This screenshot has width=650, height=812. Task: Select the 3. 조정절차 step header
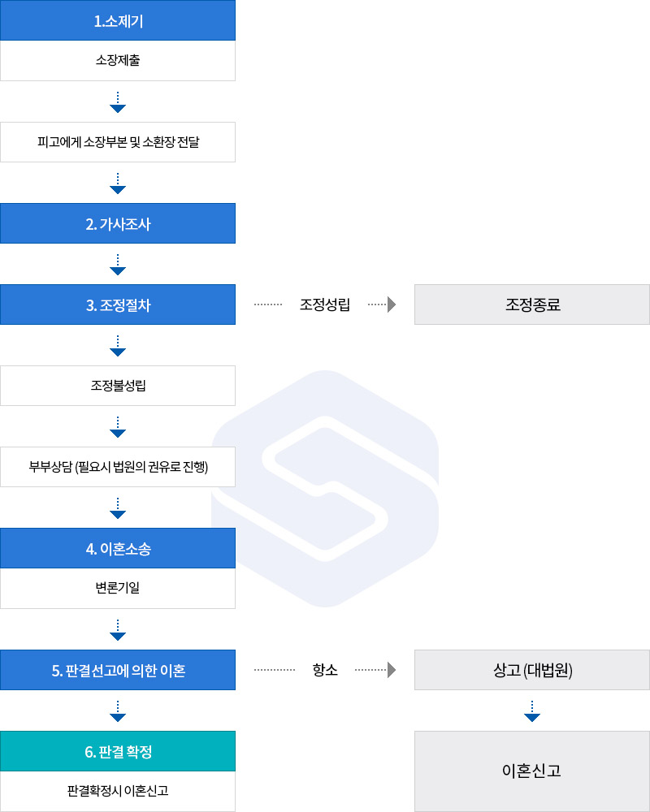(118, 304)
